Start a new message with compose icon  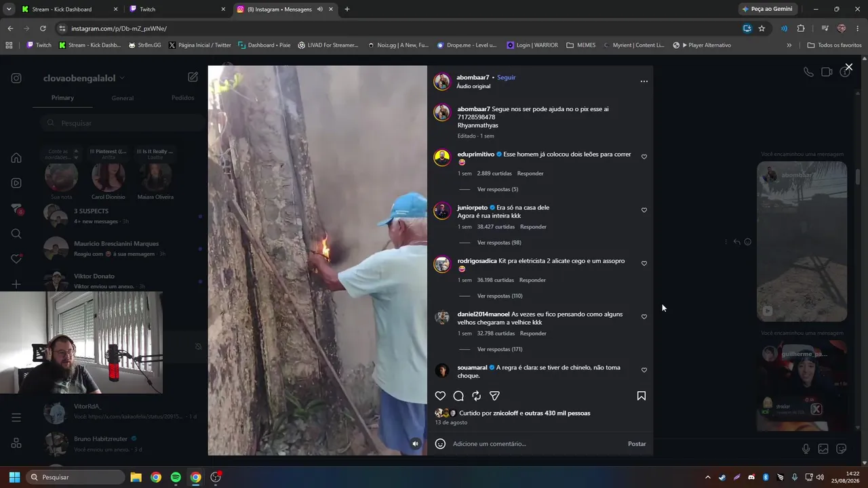click(x=193, y=77)
